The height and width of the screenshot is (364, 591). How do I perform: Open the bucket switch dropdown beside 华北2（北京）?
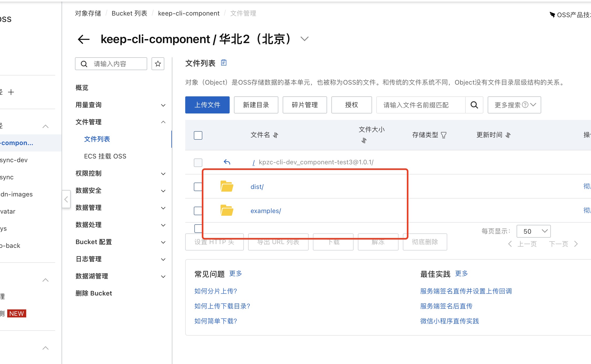(x=305, y=39)
